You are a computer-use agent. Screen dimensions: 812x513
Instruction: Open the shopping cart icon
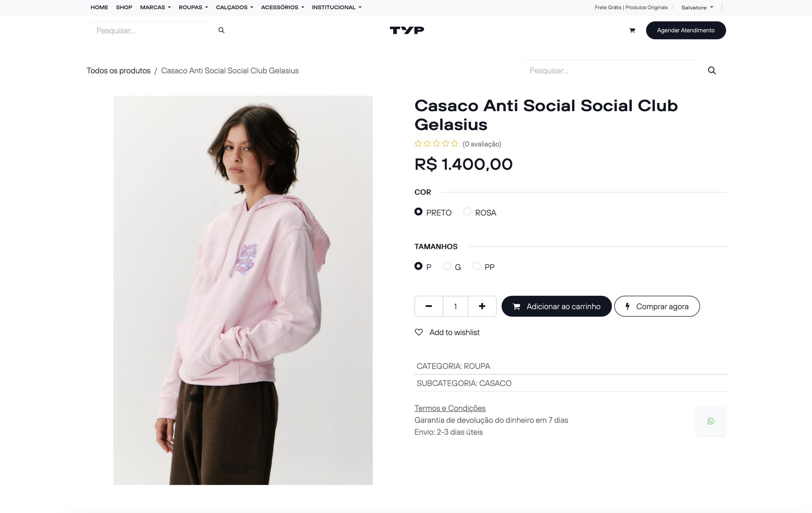pos(632,30)
